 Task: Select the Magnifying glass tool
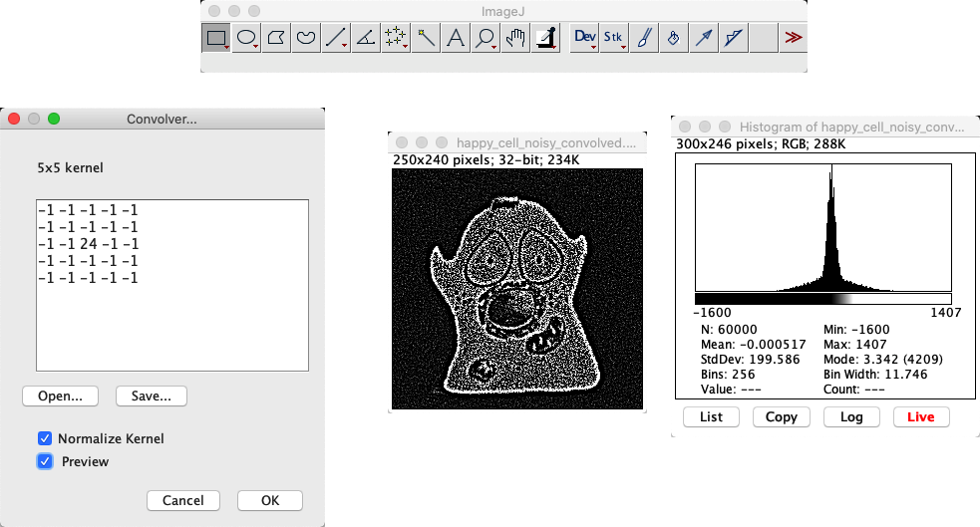[x=487, y=38]
